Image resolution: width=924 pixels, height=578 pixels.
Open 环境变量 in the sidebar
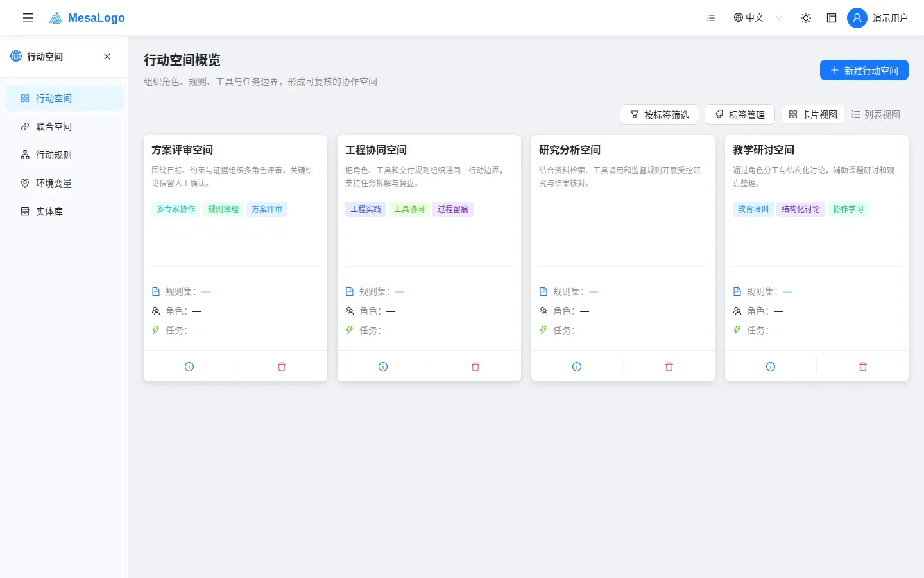(x=64, y=183)
